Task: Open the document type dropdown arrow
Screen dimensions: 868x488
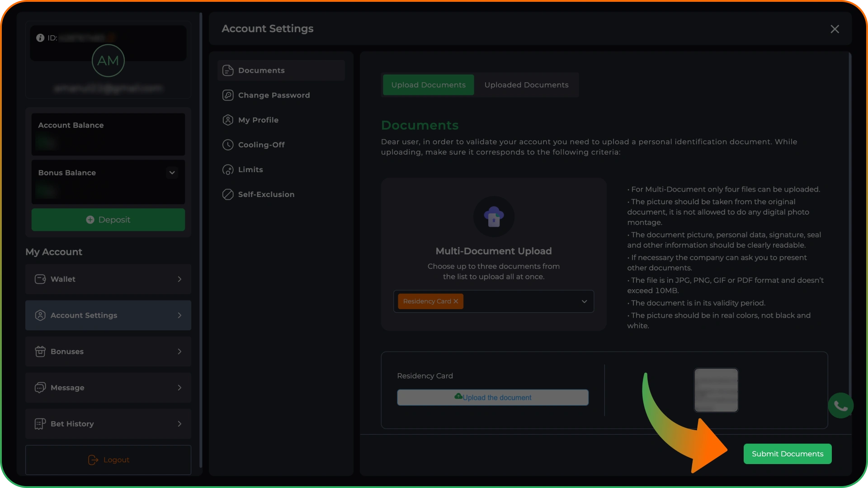Action: 584,301
